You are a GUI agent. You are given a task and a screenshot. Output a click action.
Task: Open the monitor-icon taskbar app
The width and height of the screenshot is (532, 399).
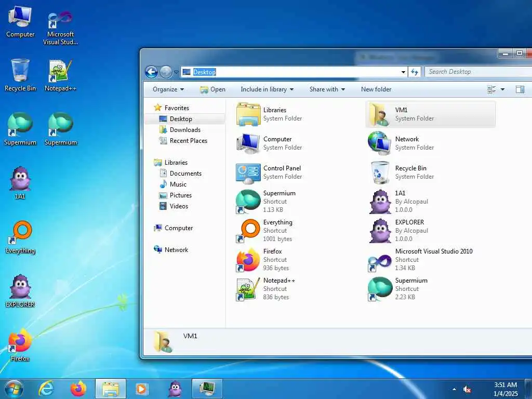tap(207, 389)
